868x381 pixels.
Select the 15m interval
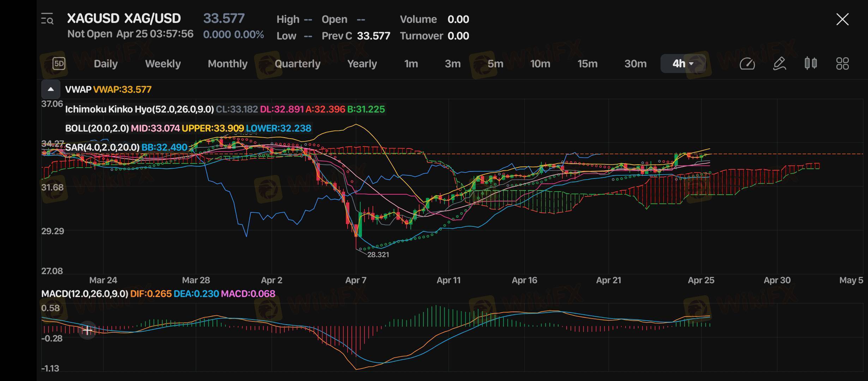[x=587, y=64]
